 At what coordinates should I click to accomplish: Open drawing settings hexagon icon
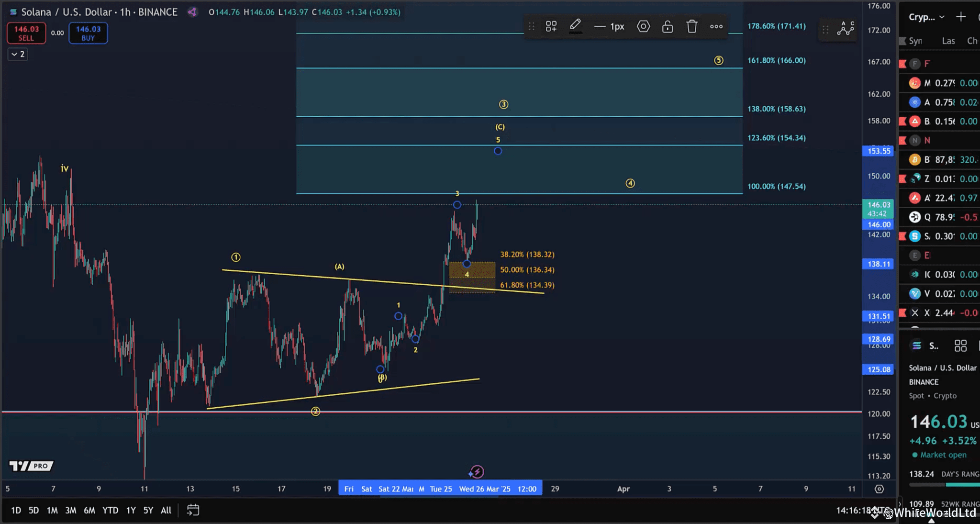point(644,26)
